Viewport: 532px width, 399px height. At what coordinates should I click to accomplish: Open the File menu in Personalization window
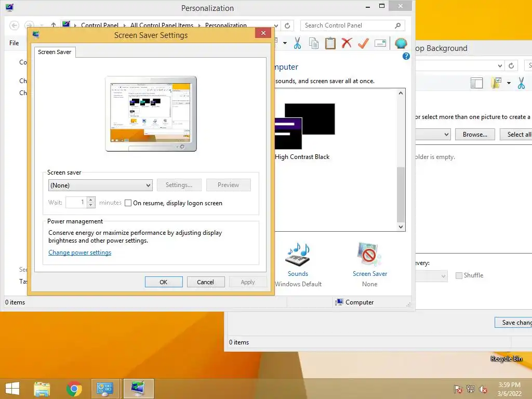[14, 43]
